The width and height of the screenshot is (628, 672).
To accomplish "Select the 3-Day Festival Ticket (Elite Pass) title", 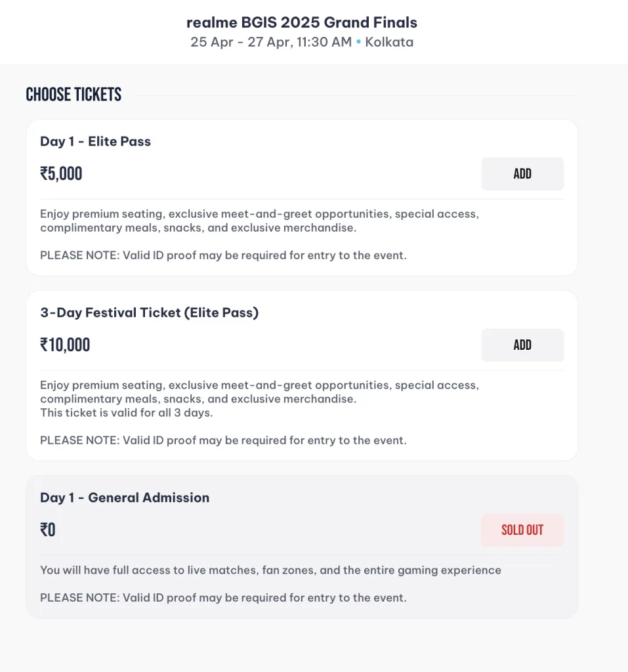I will pos(150,312).
